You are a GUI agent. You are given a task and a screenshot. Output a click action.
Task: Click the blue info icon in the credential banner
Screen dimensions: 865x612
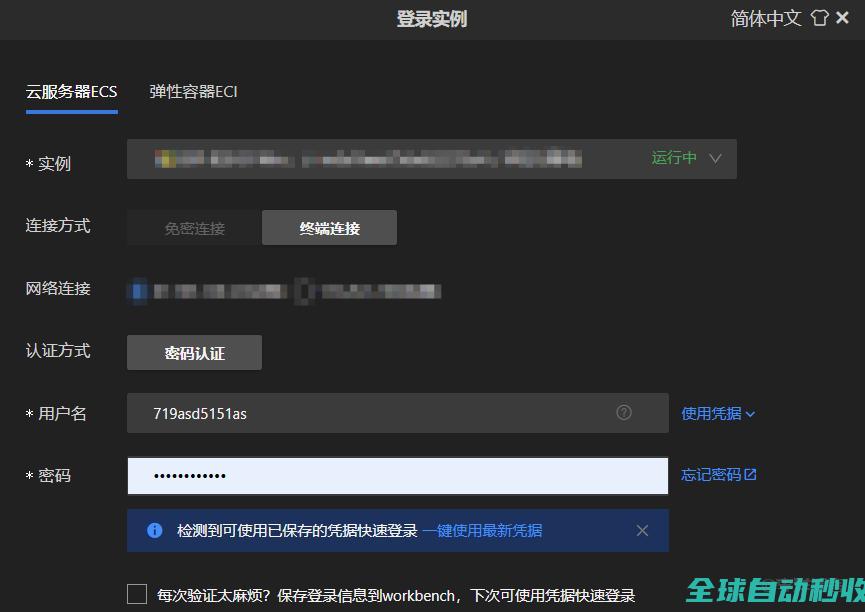tap(154, 530)
